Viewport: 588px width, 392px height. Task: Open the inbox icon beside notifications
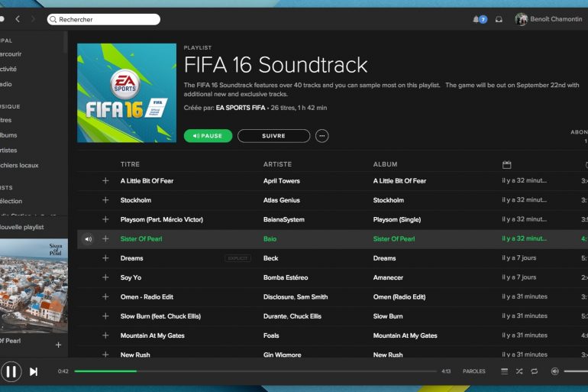pyautogui.click(x=499, y=19)
